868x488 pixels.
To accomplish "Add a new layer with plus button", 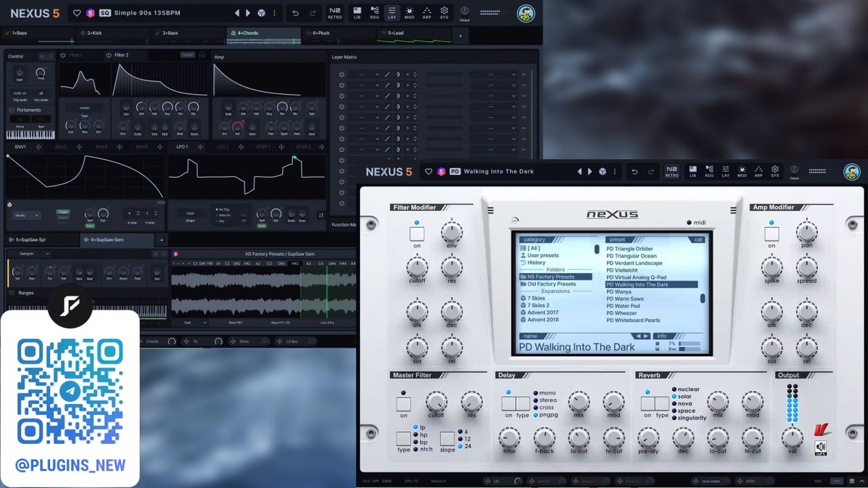I will point(460,34).
